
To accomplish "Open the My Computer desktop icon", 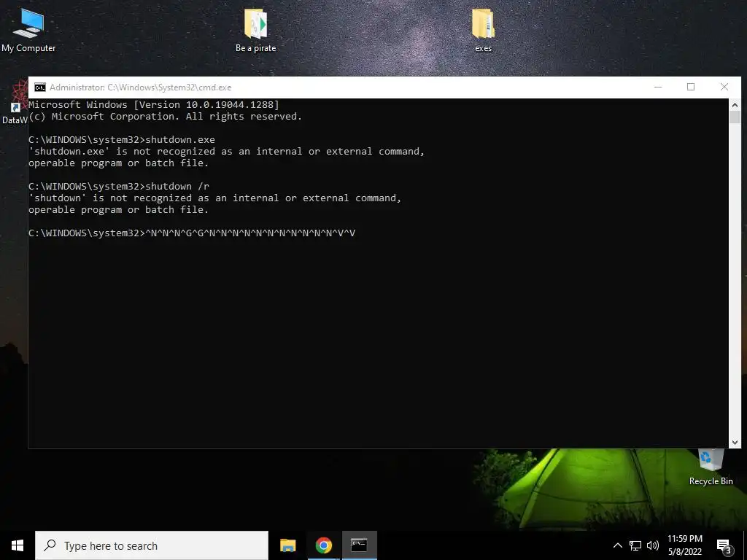I will coord(28,29).
